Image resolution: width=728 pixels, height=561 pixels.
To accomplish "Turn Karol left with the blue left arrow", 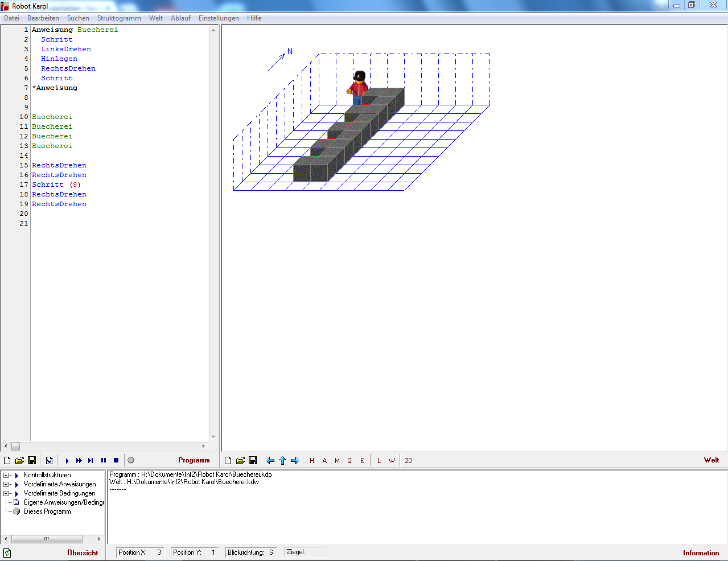I will pyautogui.click(x=270, y=461).
